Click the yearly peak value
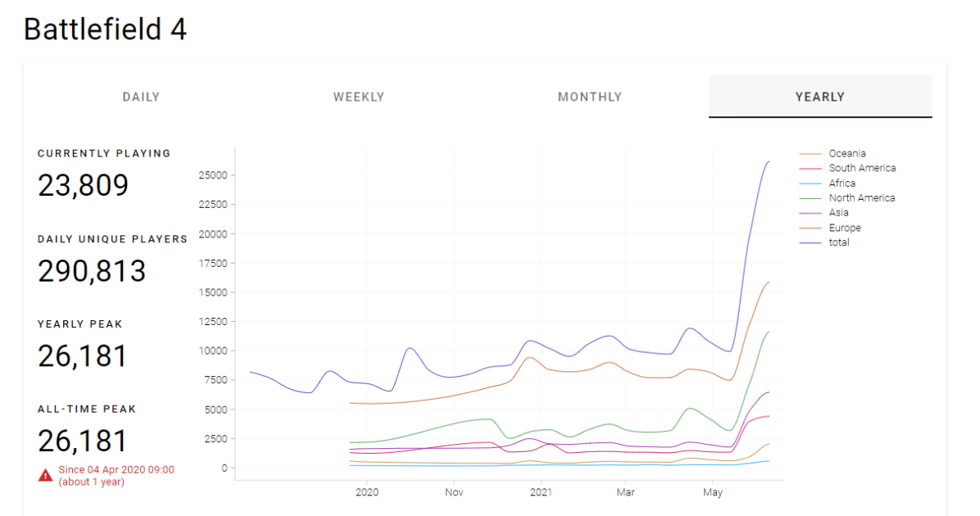The width and height of the screenshot is (980, 516). (x=82, y=356)
